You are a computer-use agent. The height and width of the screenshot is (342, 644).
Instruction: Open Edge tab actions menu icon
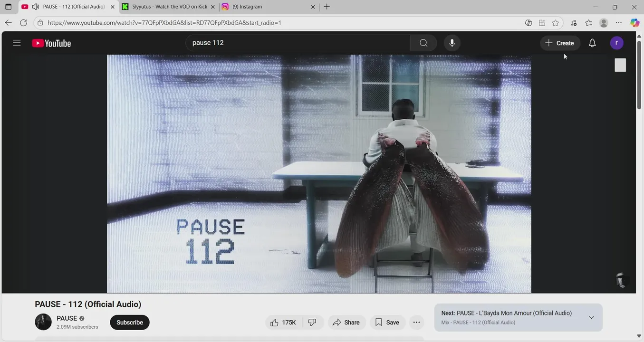coord(8,7)
